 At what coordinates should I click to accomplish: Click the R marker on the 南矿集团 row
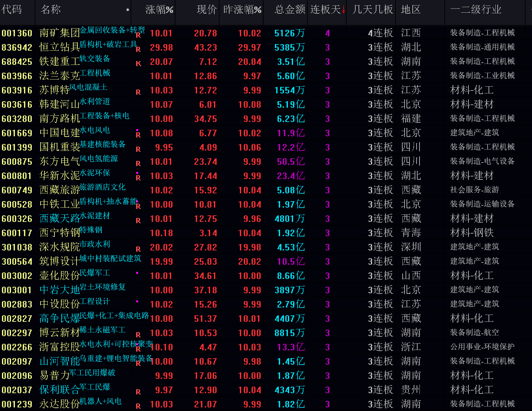tap(138, 35)
